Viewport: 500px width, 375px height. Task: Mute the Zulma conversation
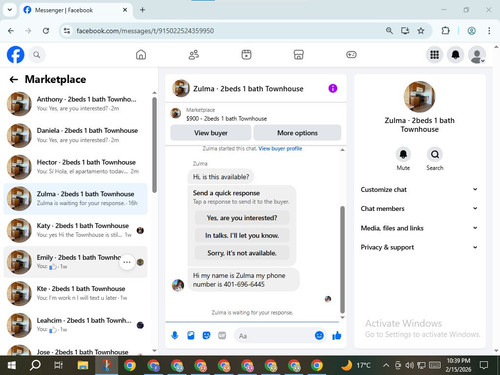pyautogui.click(x=403, y=155)
